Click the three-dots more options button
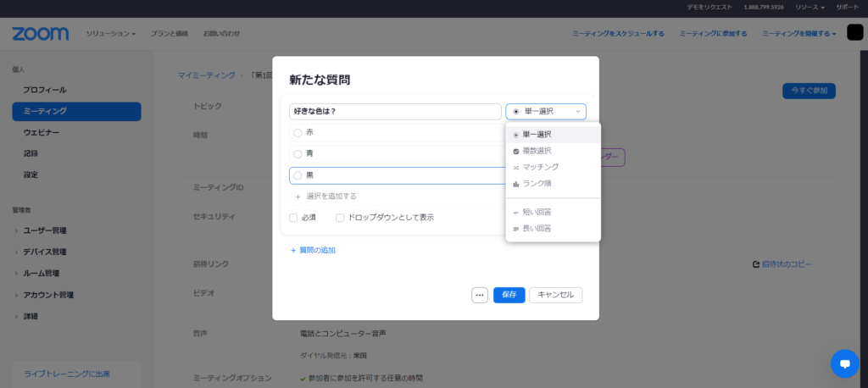The image size is (868, 388). pos(480,295)
